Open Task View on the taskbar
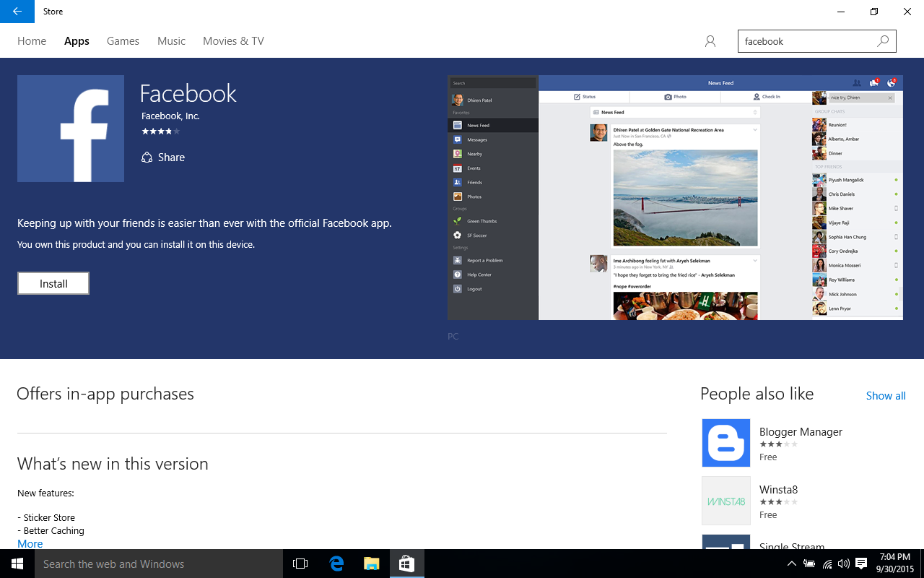The image size is (924, 578). click(x=300, y=564)
